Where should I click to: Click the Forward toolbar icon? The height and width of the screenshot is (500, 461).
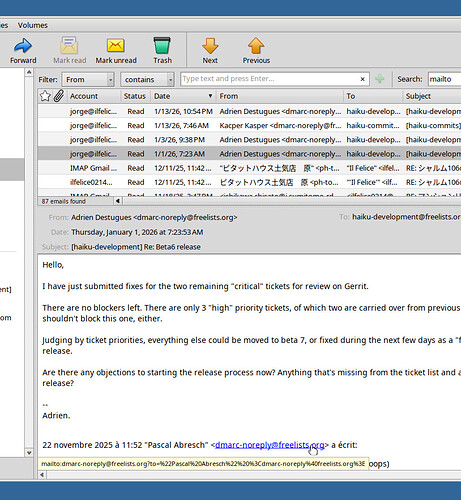click(x=23, y=46)
